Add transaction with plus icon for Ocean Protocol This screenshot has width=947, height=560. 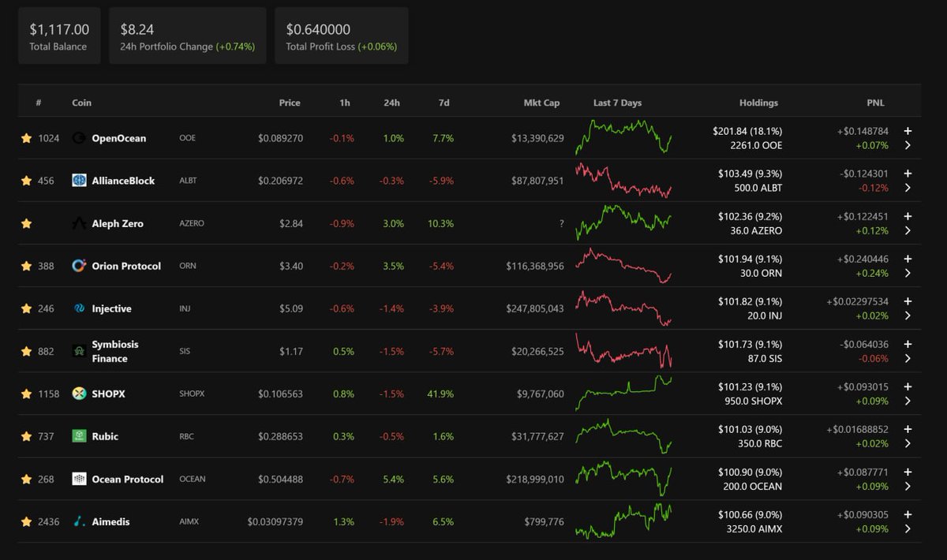(x=908, y=472)
